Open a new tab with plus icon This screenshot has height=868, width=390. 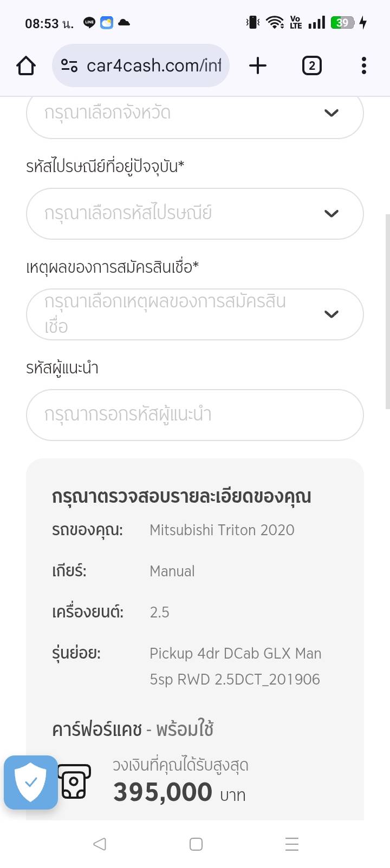coord(258,66)
